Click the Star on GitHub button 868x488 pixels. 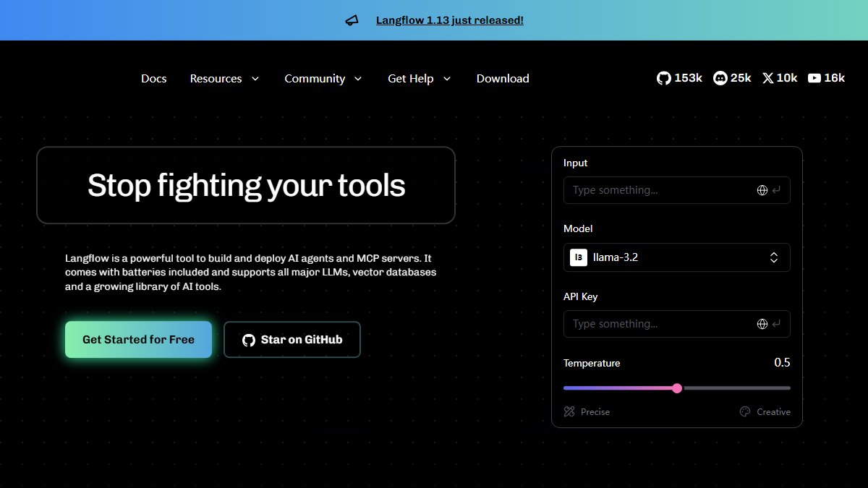pyautogui.click(x=292, y=340)
